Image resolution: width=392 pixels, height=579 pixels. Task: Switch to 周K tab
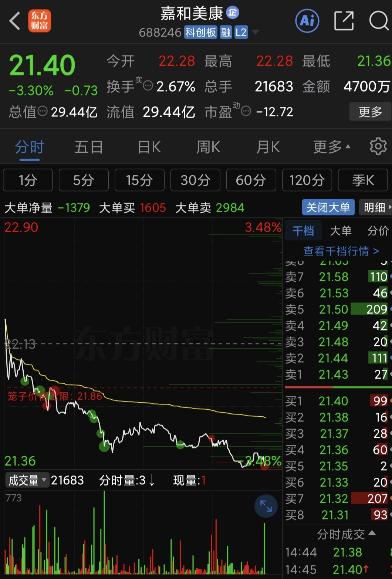click(x=208, y=147)
